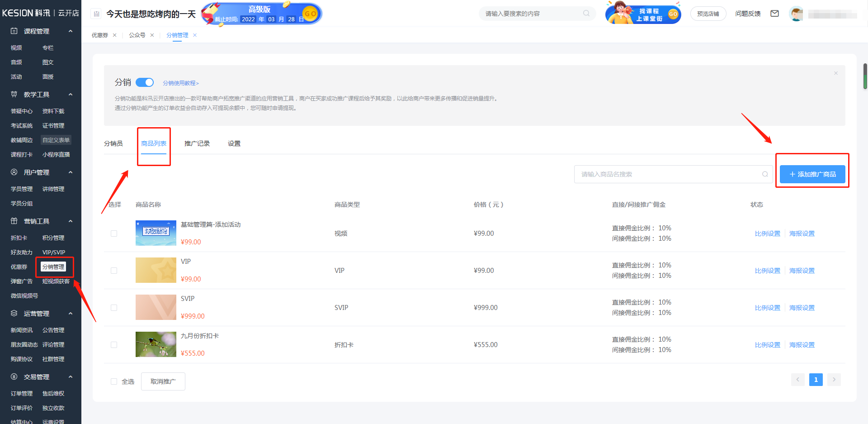Image resolution: width=868 pixels, height=424 pixels.
Task: Click the 预览店铺 button
Action: tap(708, 14)
